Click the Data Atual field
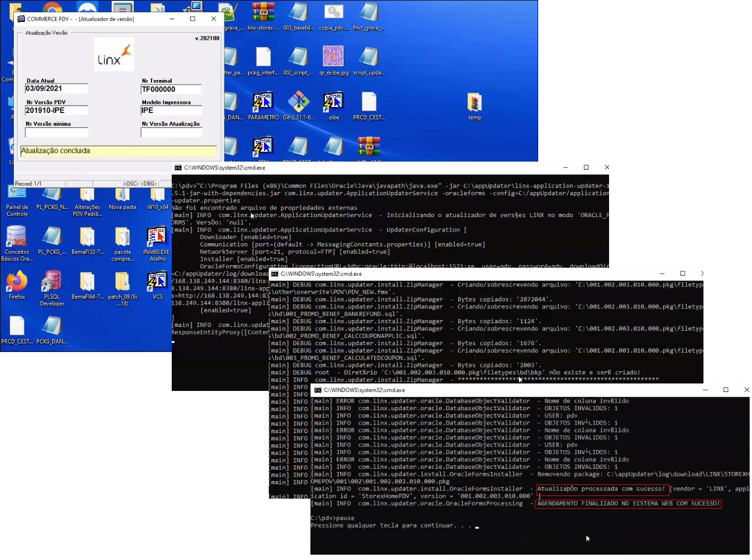This screenshot has height=560, width=752. click(57, 89)
